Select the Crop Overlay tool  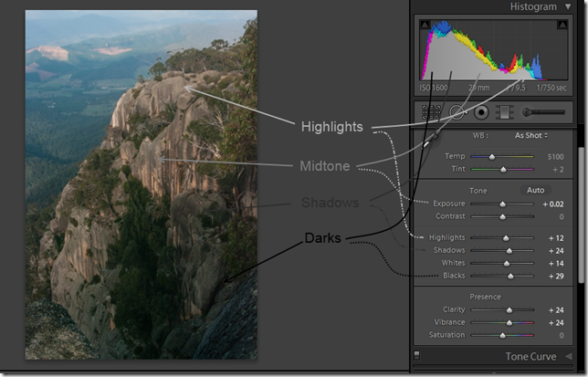tap(431, 112)
